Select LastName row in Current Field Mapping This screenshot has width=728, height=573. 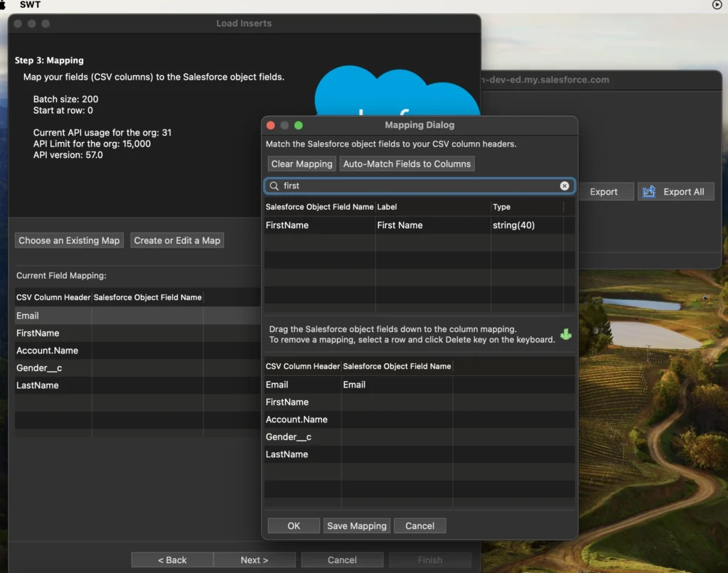pos(138,385)
